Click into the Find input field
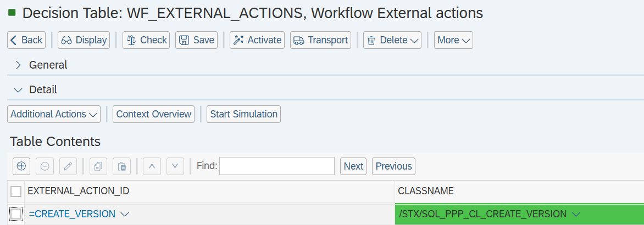This screenshot has width=644, height=225. [x=277, y=166]
